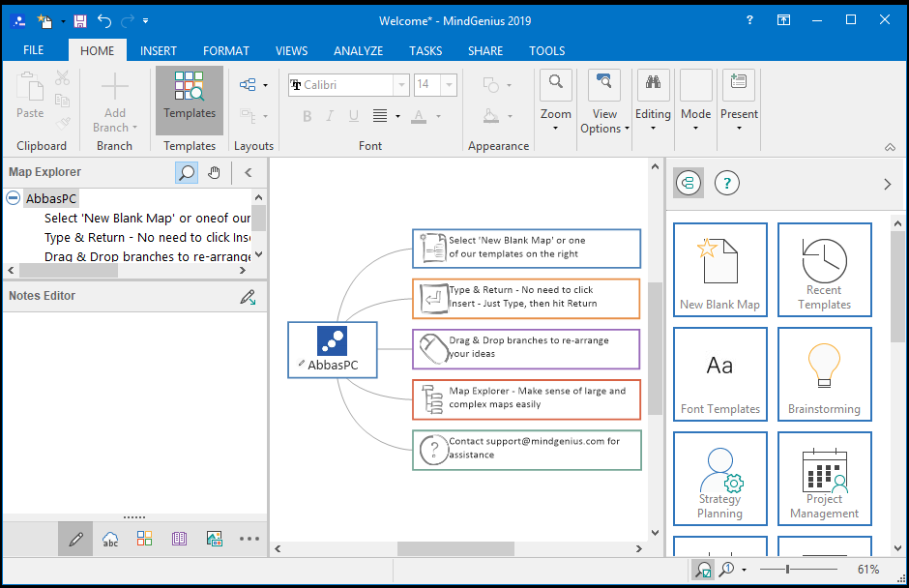
Task: Toggle the notes pencil tab at bottom
Action: (x=75, y=540)
